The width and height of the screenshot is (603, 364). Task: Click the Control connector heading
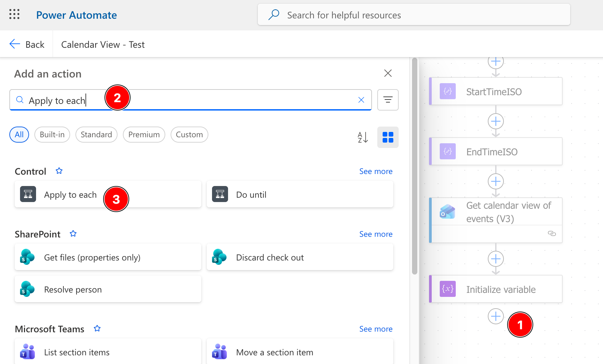30,171
